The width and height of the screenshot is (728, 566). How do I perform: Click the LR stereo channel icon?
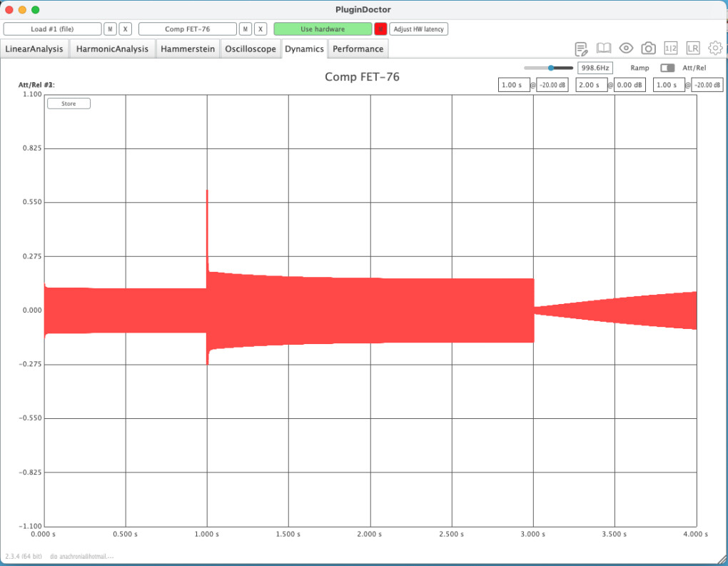(693, 48)
